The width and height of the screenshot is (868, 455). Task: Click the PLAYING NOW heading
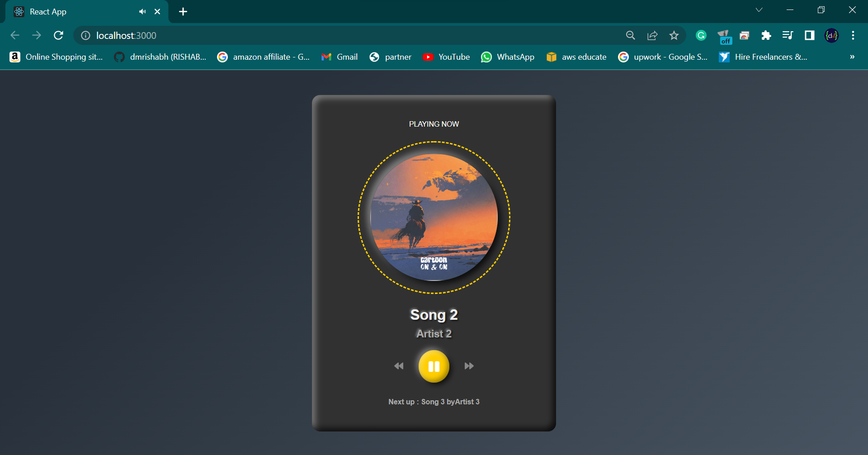[434, 124]
